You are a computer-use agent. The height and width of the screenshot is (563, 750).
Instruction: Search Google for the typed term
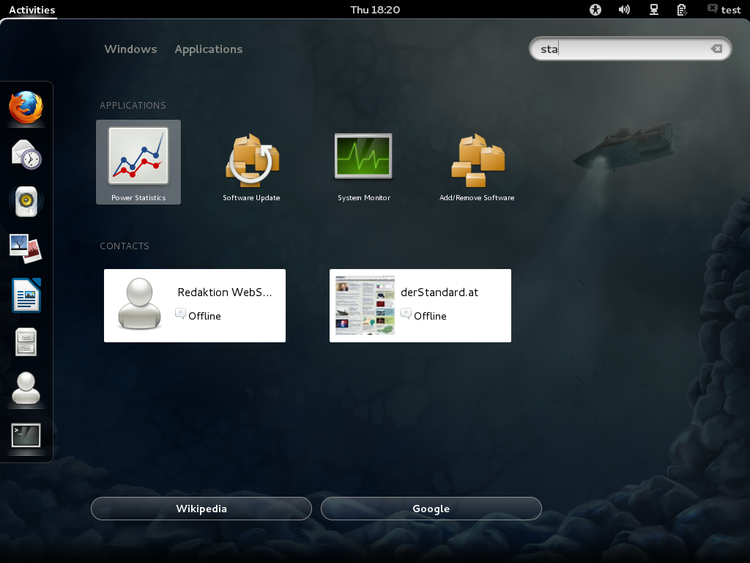tap(431, 509)
